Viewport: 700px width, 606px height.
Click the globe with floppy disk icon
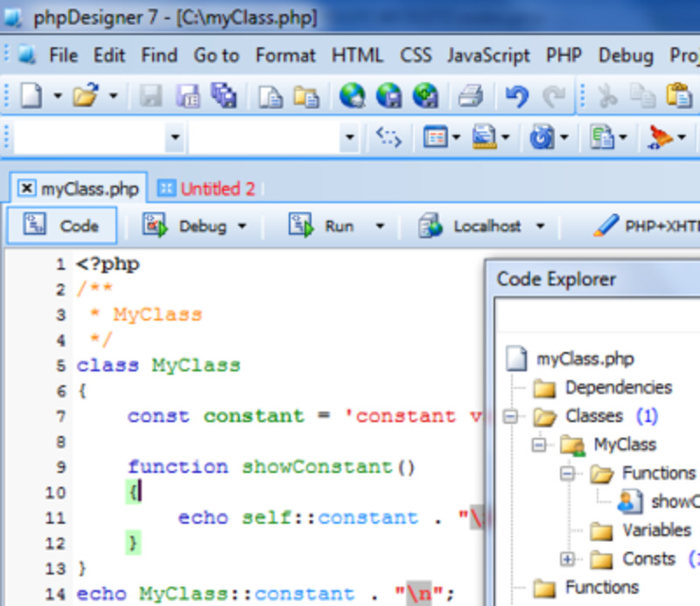(388, 95)
